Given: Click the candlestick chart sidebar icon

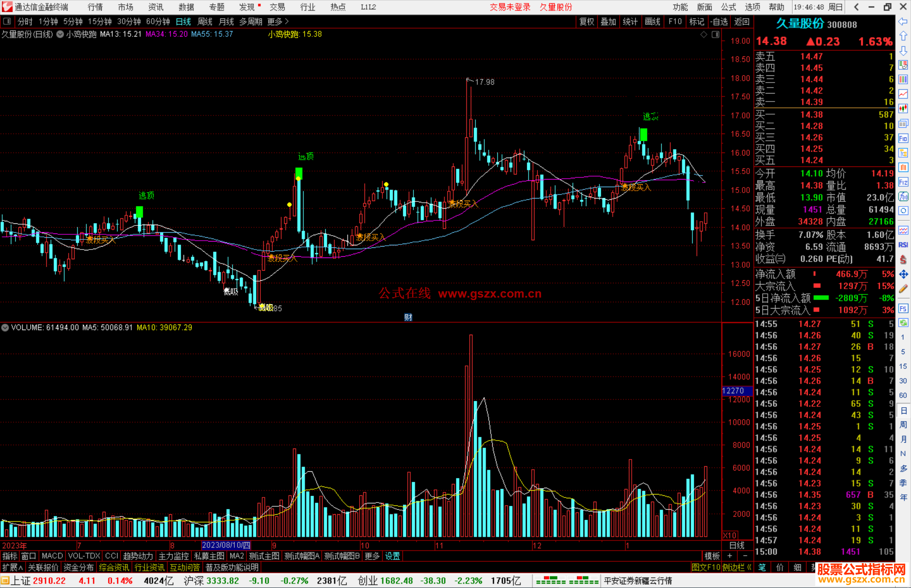Looking at the screenshot, I should 903,108.
